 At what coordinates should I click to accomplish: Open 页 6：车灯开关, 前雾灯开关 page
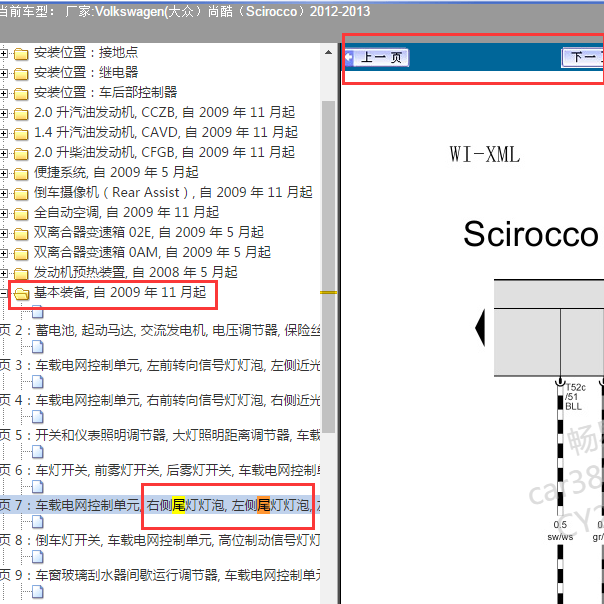(x=160, y=470)
